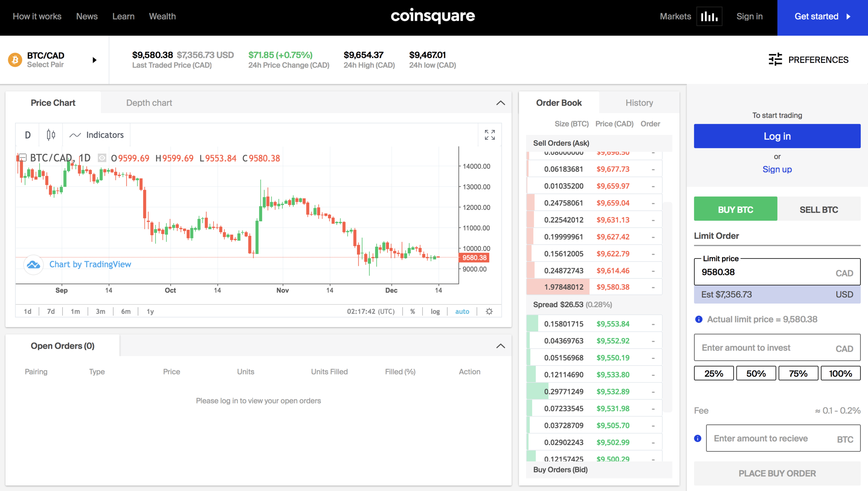
Task: Expand the BTC/CAD Select Pair arrow
Action: pos(94,60)
